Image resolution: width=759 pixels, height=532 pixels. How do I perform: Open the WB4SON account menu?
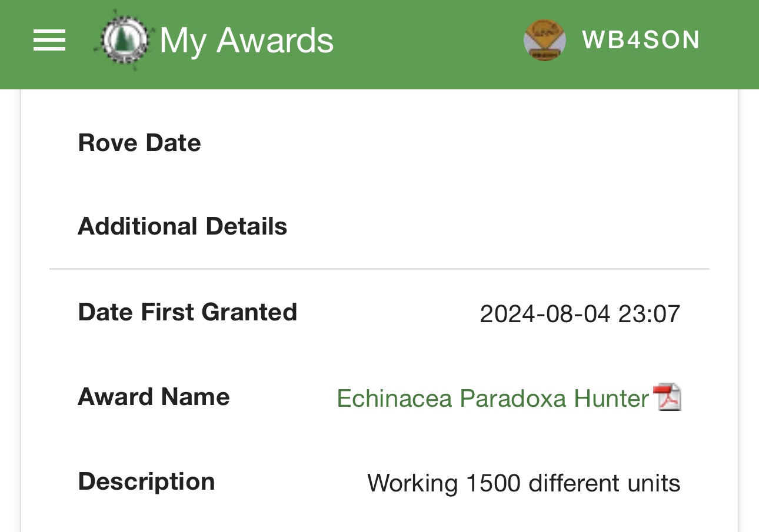coord(640,40)
